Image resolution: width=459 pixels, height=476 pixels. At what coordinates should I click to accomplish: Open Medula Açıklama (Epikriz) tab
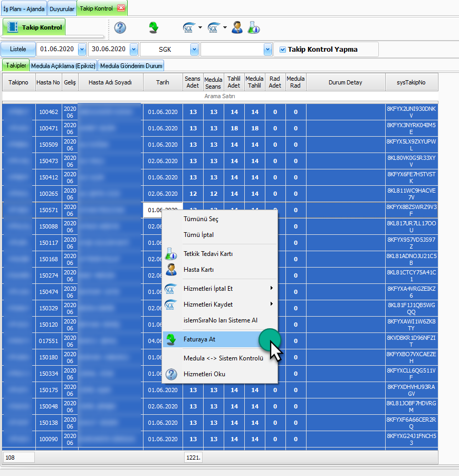coord(63,65)
